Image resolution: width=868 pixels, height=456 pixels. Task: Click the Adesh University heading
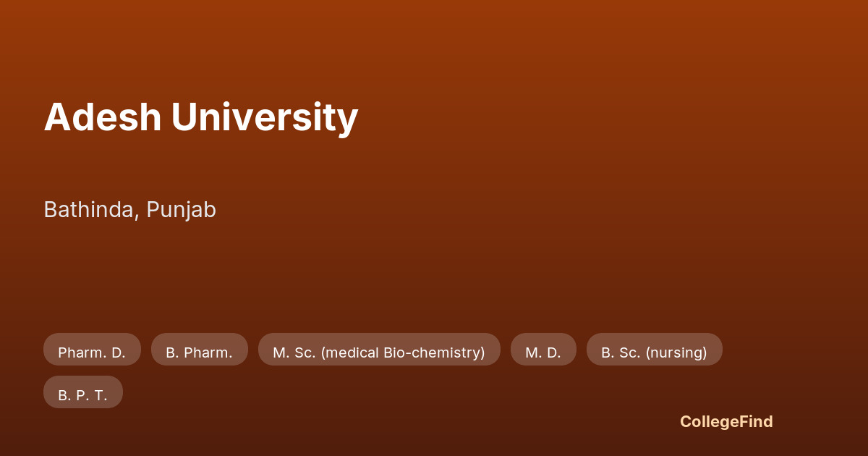pyautogui.click(x=201, y=117)
